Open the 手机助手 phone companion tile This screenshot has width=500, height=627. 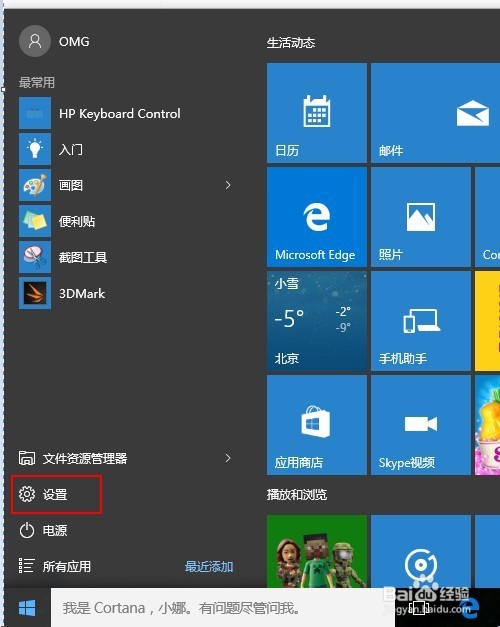421,321
